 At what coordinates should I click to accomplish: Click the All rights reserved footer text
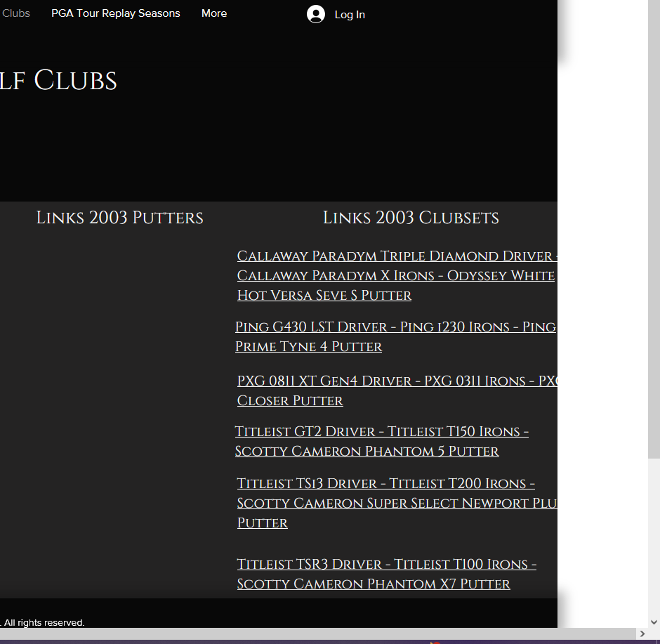44,622
